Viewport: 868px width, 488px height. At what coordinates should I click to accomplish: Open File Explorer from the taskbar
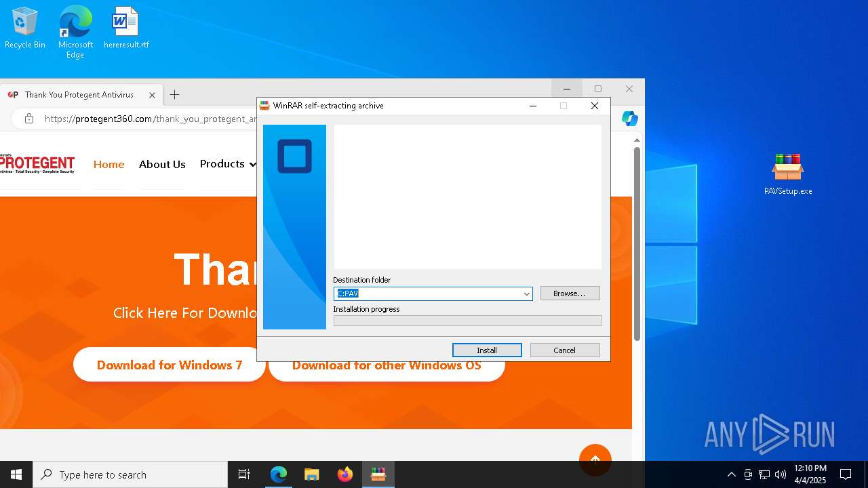pyautogui.click(x=312, y=474)
